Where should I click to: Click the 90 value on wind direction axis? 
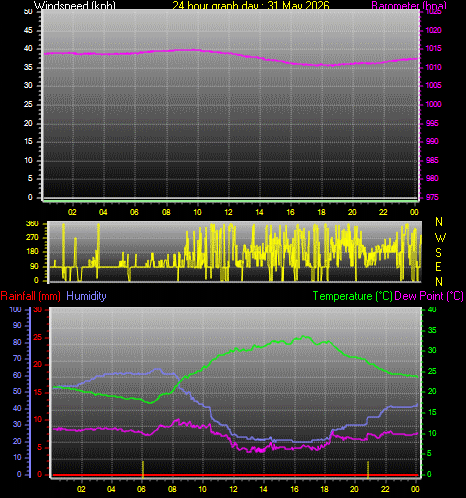pos(34,266)
